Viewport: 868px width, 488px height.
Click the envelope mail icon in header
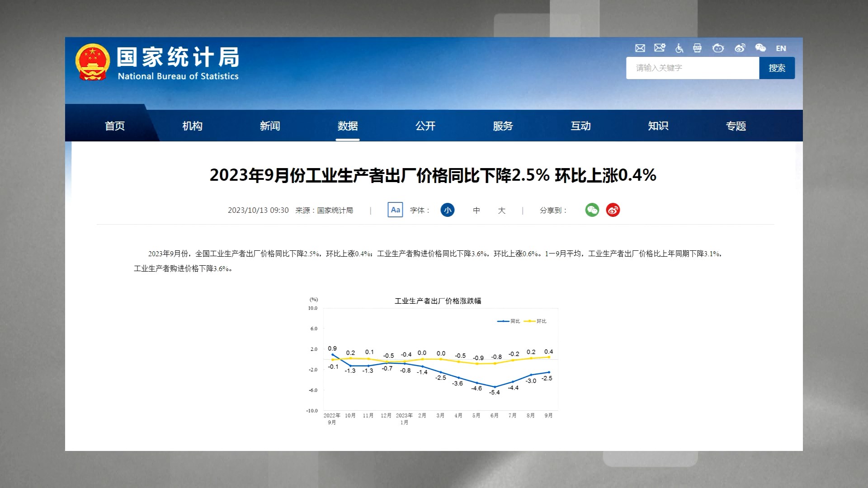click(x=640, y=48)
